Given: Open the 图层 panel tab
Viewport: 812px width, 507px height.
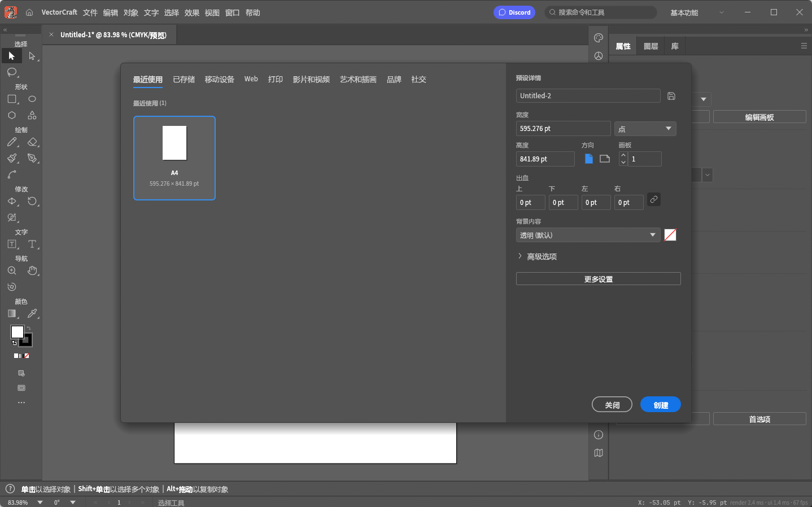Looking at the screenshot, I should tap(651, 46).
